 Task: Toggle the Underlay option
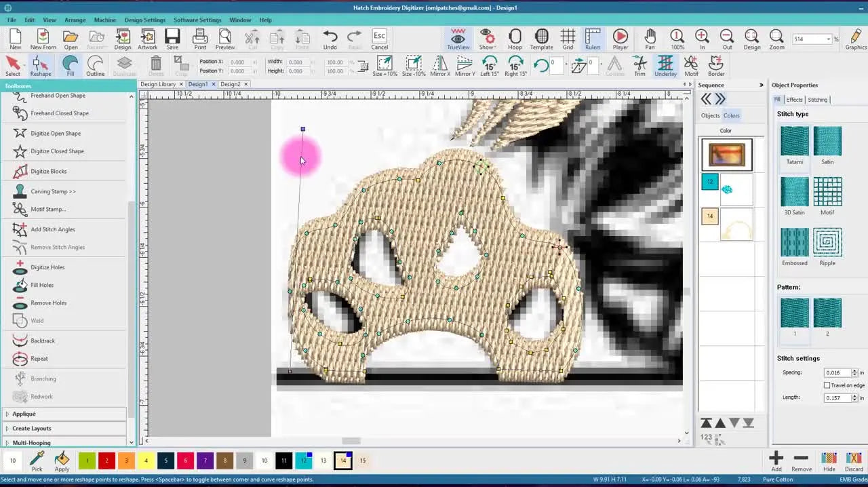665,66
